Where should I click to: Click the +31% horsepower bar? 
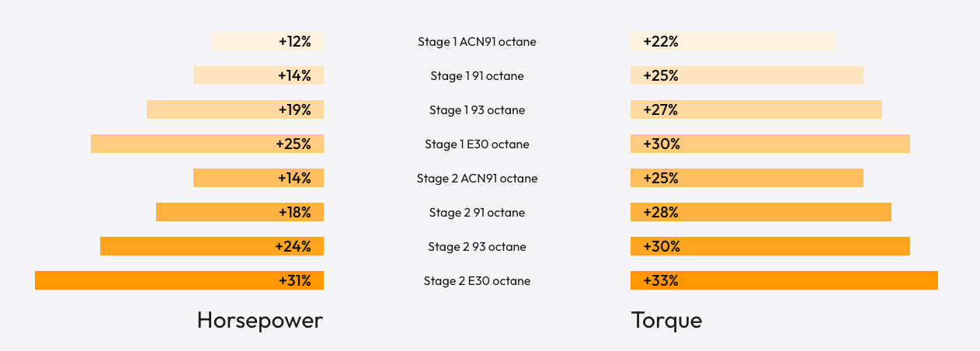179,281
